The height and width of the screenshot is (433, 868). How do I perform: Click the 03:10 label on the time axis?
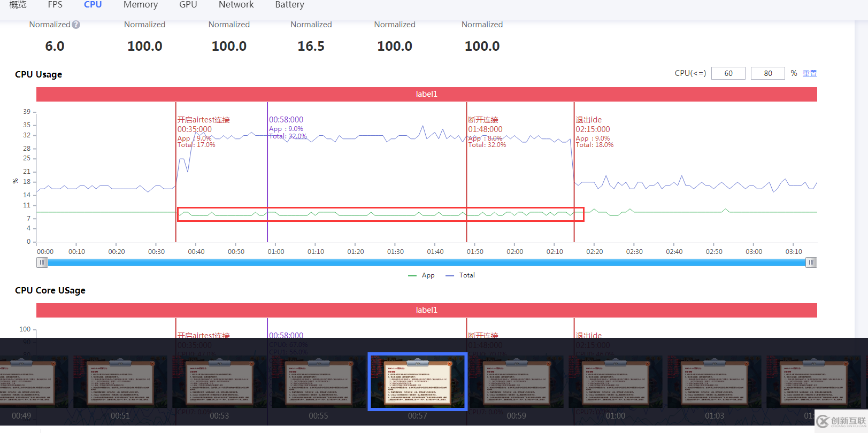pyautogui.click(x=794, y=251)
